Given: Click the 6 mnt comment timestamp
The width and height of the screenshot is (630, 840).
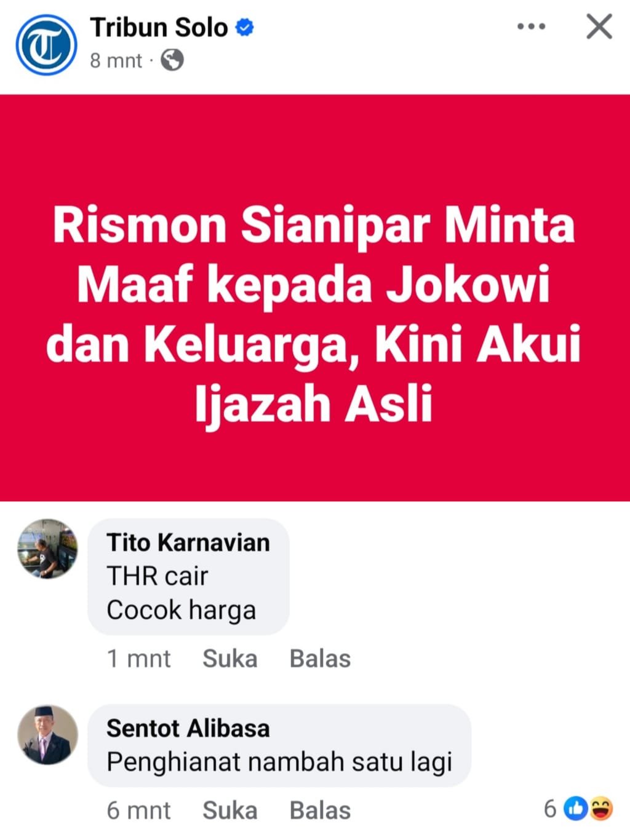Looking at the screenshot, I should click(x=138, y=810).
